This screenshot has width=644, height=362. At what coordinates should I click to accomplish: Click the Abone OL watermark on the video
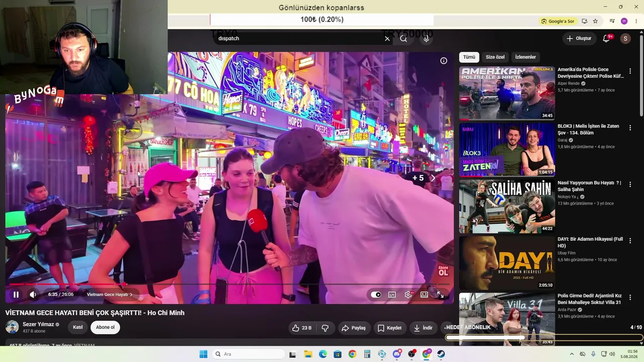click(443, 271)
